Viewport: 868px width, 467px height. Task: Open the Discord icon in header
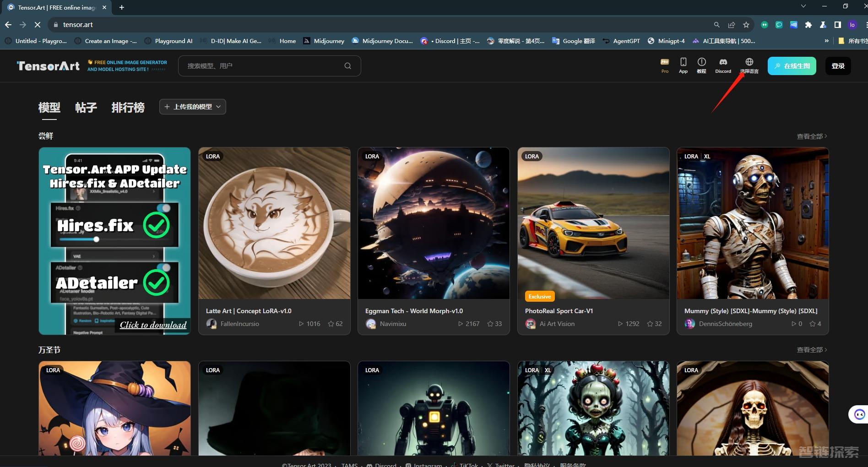pyautogui.click(x=723, y=65)
